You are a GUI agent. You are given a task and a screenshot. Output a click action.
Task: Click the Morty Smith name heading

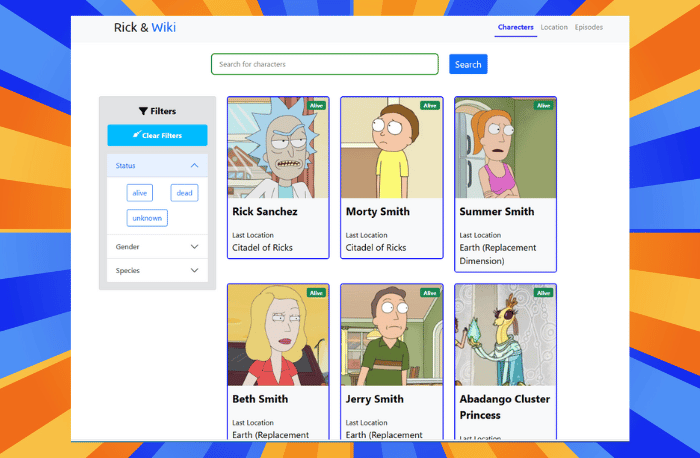click(x=378, y=212)
